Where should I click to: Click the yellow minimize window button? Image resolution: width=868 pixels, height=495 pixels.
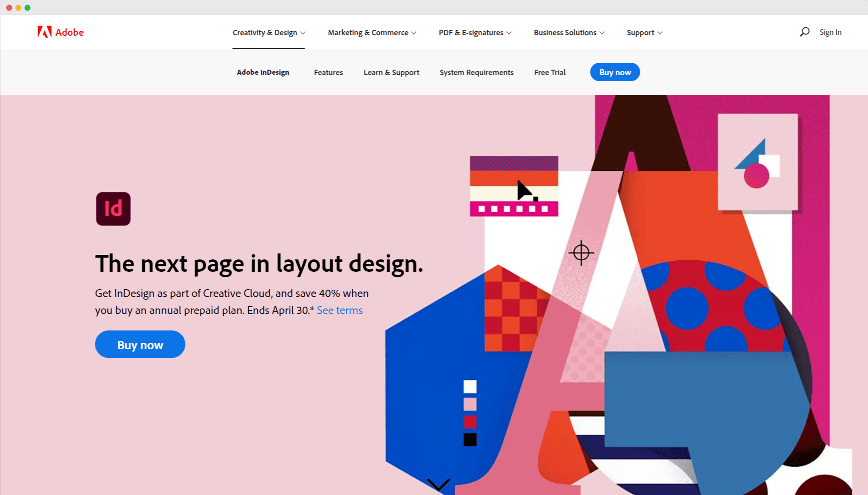[18, 8]
